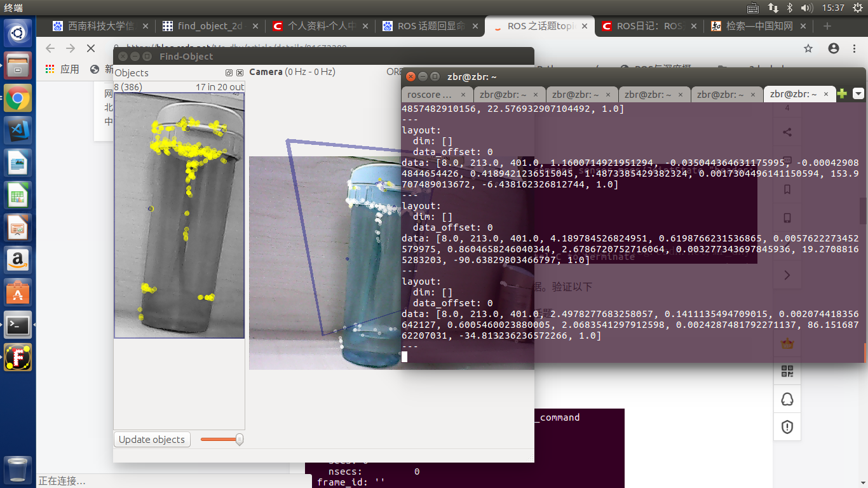The image size is (868, 488).
Task: Open a new terminal tab with the green plus
Action: (x=842, y=93)
